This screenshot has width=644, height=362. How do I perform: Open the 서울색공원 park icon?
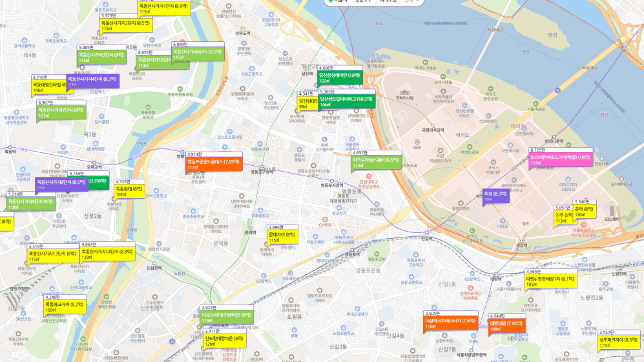tap(535, 104)
